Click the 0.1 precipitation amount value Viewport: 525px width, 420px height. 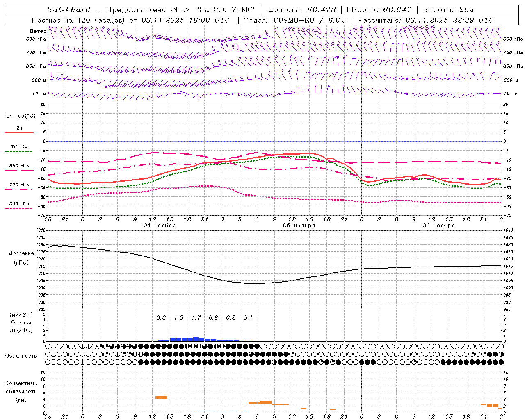pos(248,318)
